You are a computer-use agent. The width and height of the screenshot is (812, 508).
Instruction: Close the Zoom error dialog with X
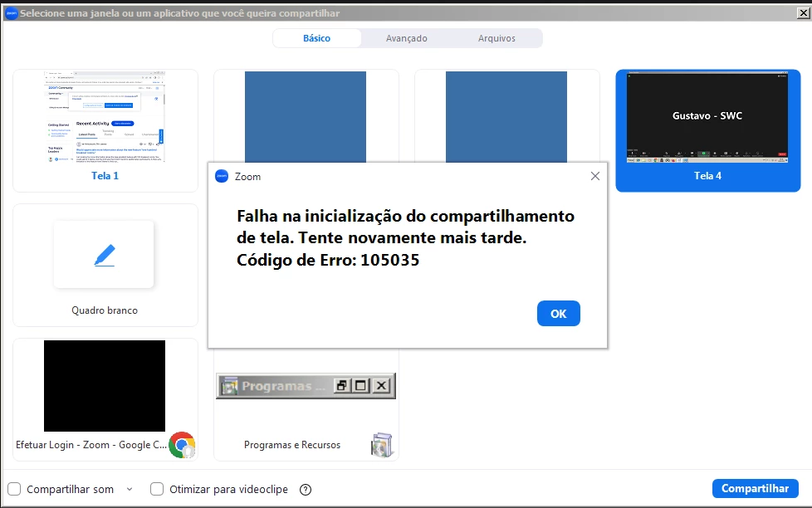click(x=595, y=176)
